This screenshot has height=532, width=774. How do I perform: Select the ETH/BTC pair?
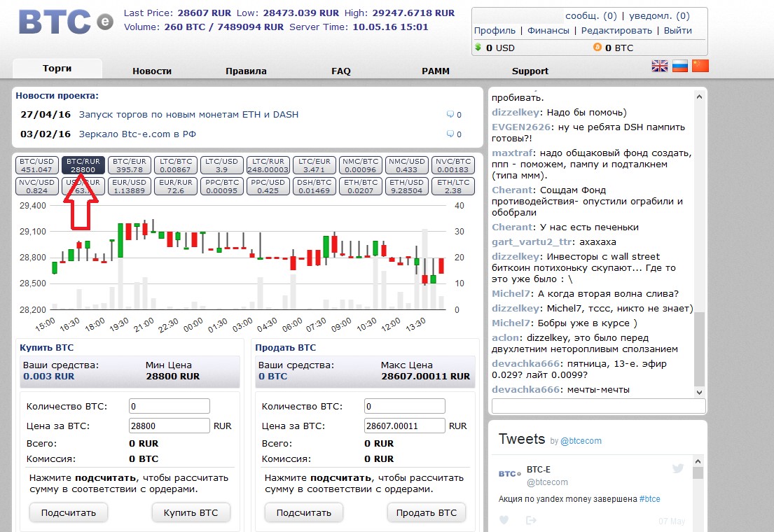coord(360,186)
